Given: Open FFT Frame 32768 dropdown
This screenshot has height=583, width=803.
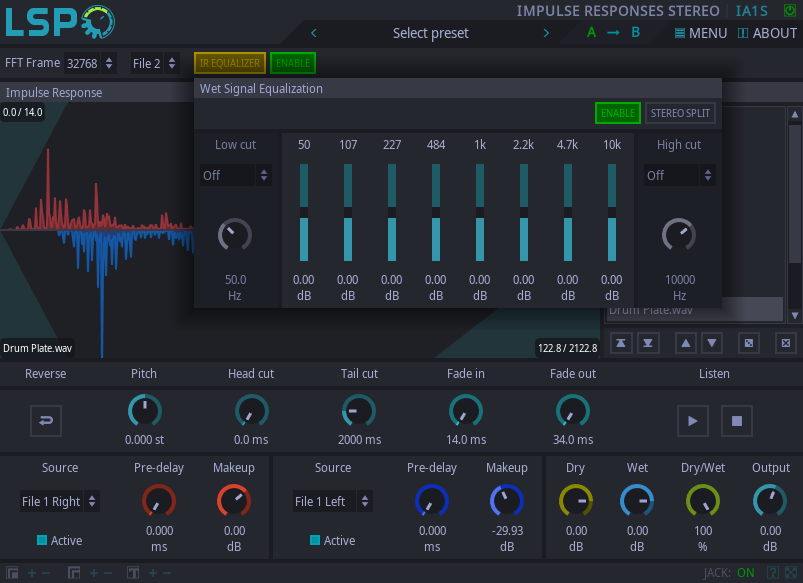Looking at the screenshot, I should coord(90,64).
